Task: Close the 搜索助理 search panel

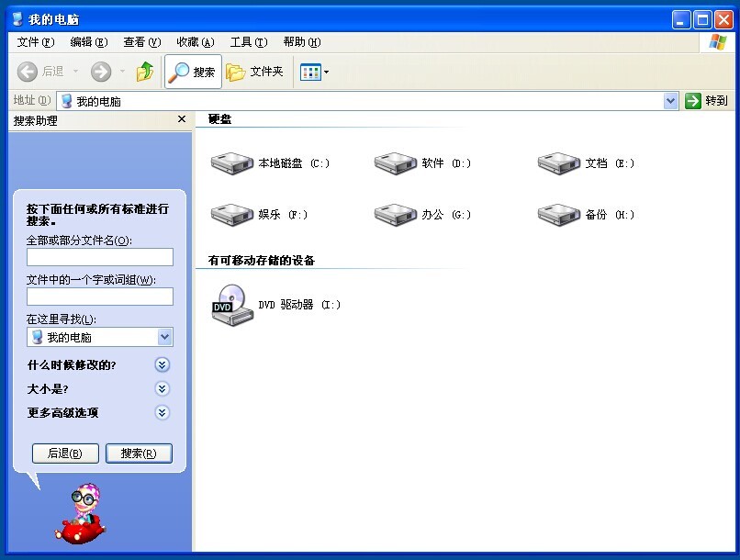Action: (x=182, y=119)
